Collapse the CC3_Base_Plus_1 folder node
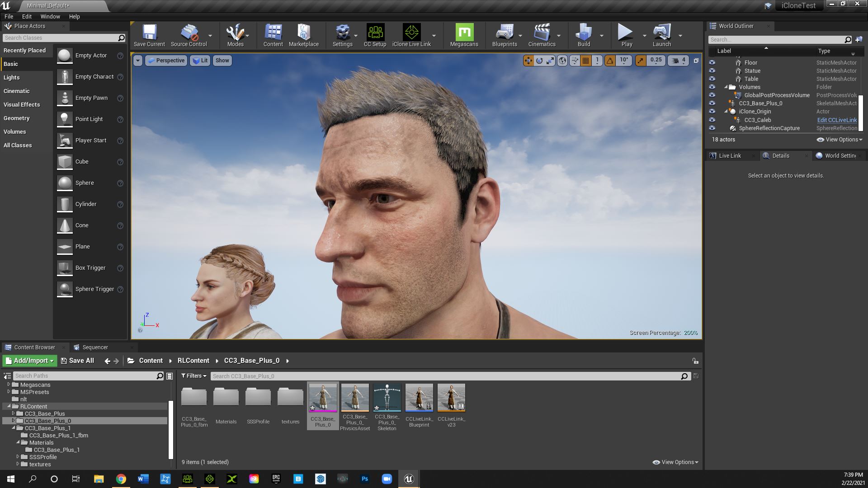This screenshot has height=488, width=868. [x=14, y=428]
